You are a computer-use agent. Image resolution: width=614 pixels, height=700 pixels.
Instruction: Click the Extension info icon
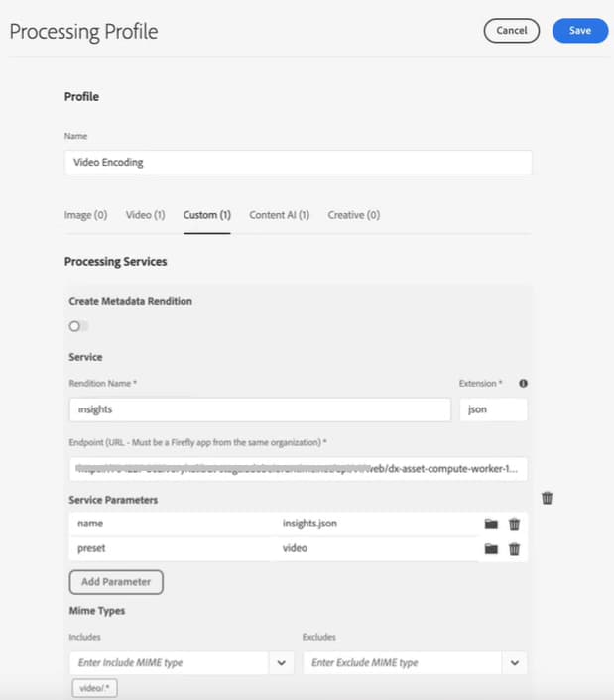[x=523, y=383]
